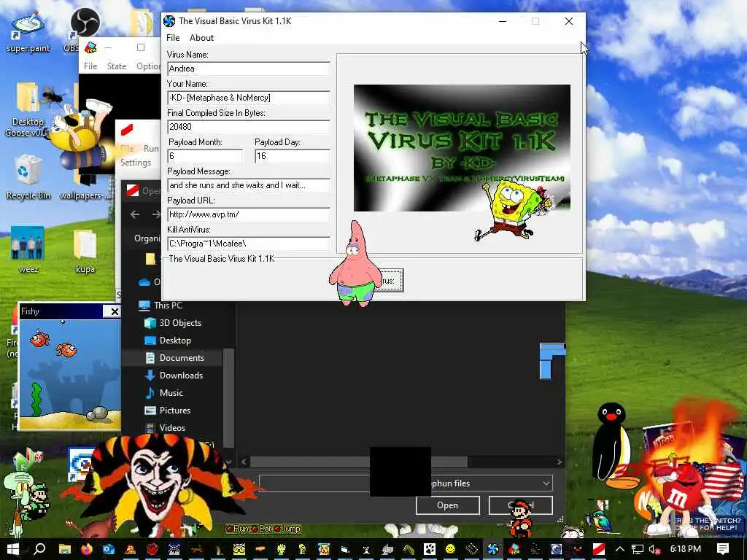This screenshot has height=560, width=747.
Task: Open Outlook from the taskbar
Action: pos(109,549)
